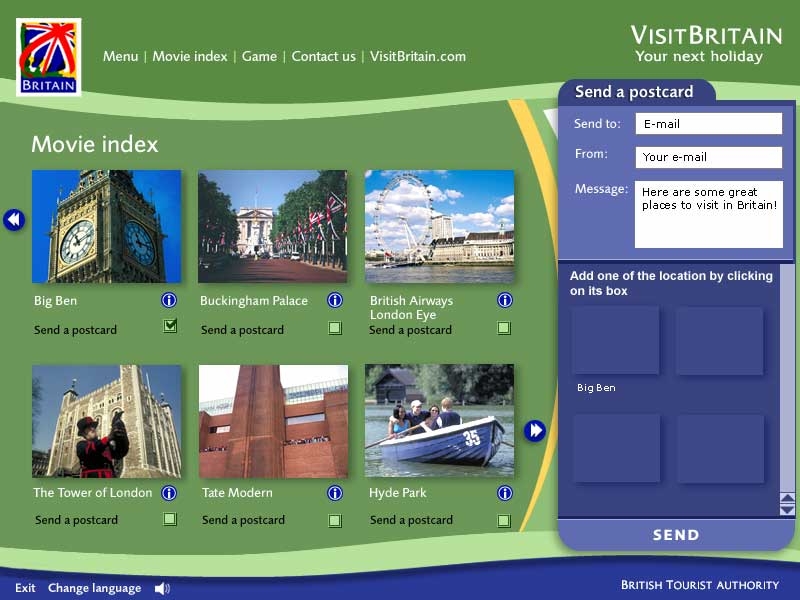800x600 pixels.
Task: Play the Hyde Park boat thumbnail
Action: click(x=439, y=420)
